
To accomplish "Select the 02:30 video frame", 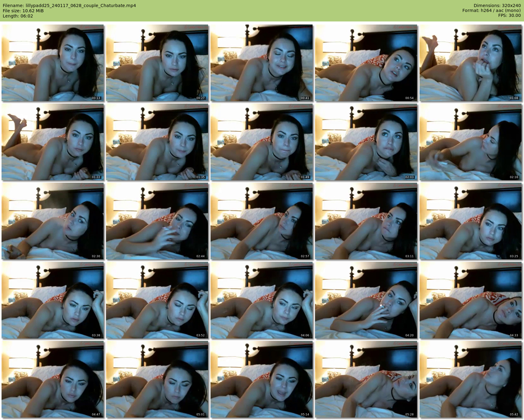I will coord(53,221).
